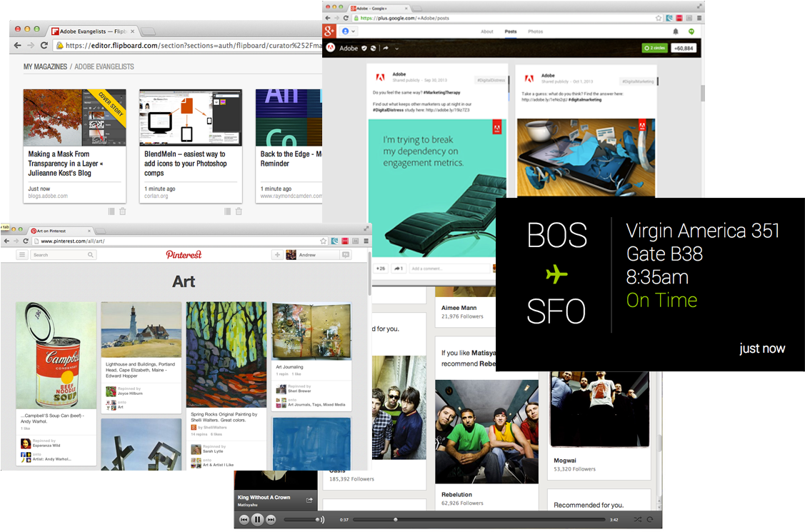Close the Adobe Evangelists browser tab
The image size is (805, 532).
pyautogui.click(x=132, y=31)
